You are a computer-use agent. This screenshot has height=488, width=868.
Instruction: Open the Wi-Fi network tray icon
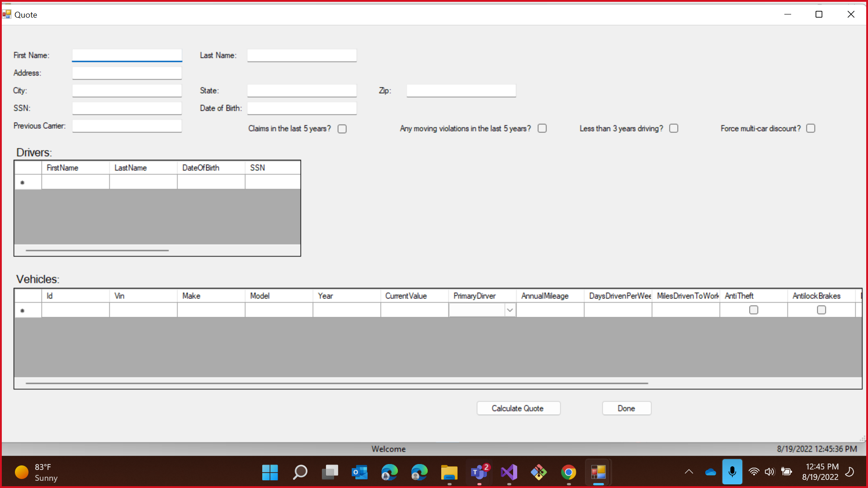[754, 472]
